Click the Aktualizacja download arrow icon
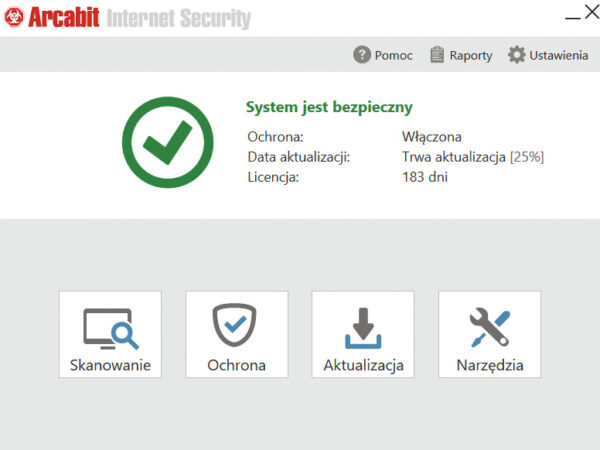This screenshot has height=450, width=600. [x=363, y=327]
